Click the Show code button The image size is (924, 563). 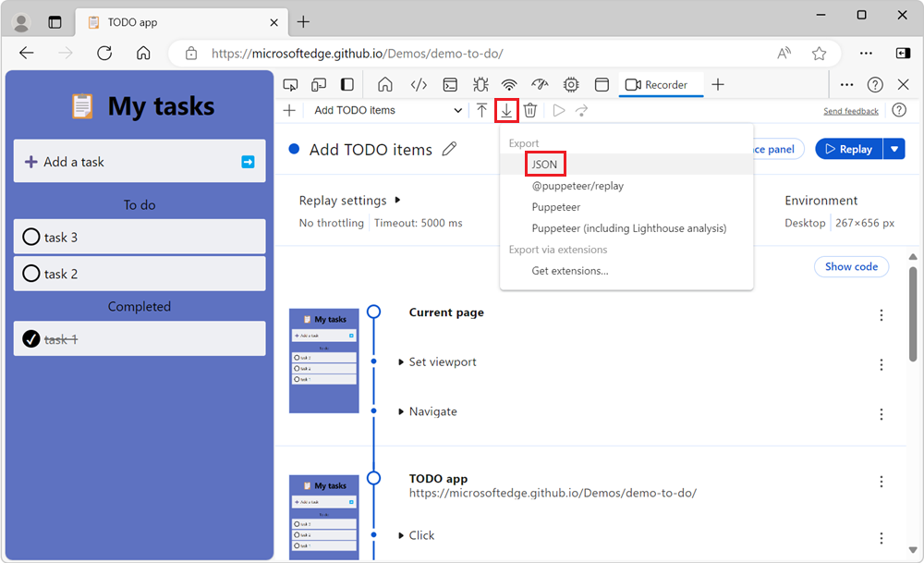click(x=850, y=266)
